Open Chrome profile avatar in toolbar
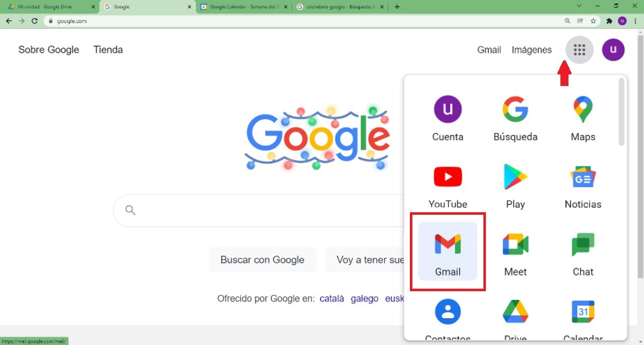Screen dimensions: 644x345 (x=622, y=21)
